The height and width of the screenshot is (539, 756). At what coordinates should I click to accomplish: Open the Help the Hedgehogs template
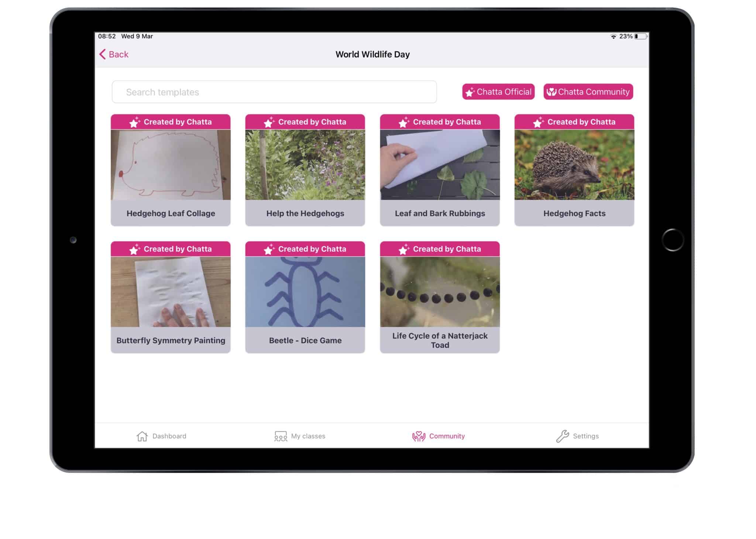(x=305, y=170)
